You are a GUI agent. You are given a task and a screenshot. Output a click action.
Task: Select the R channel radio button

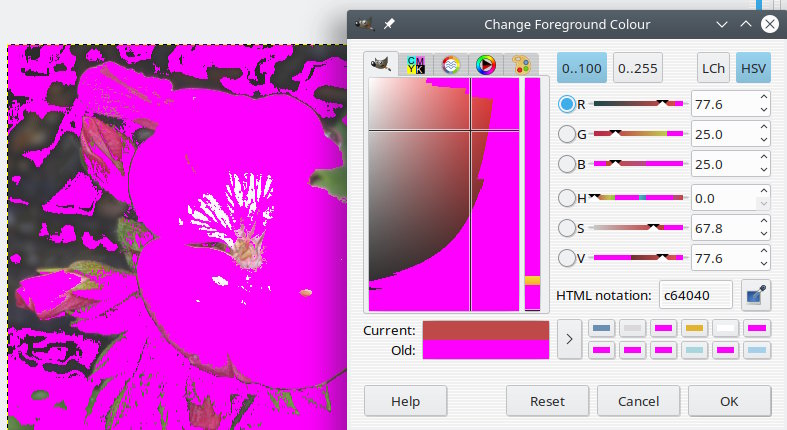(x=567, y=104)
